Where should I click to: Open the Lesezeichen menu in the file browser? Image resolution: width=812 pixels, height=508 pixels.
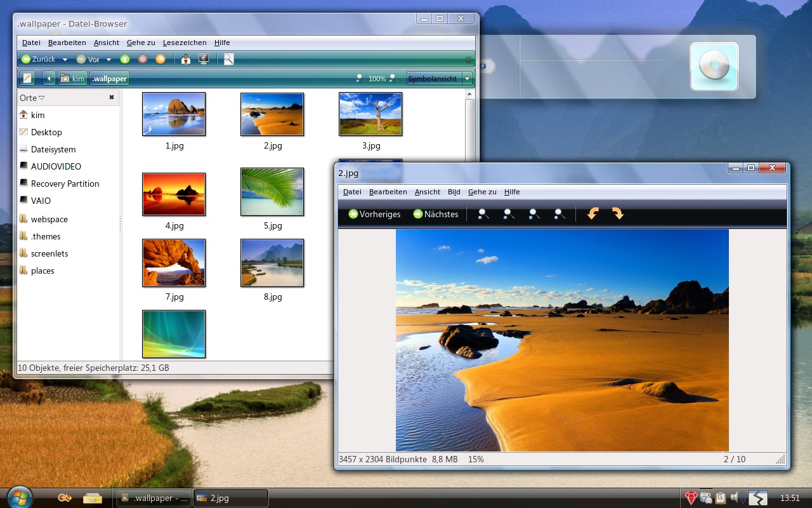coord(185,43)
